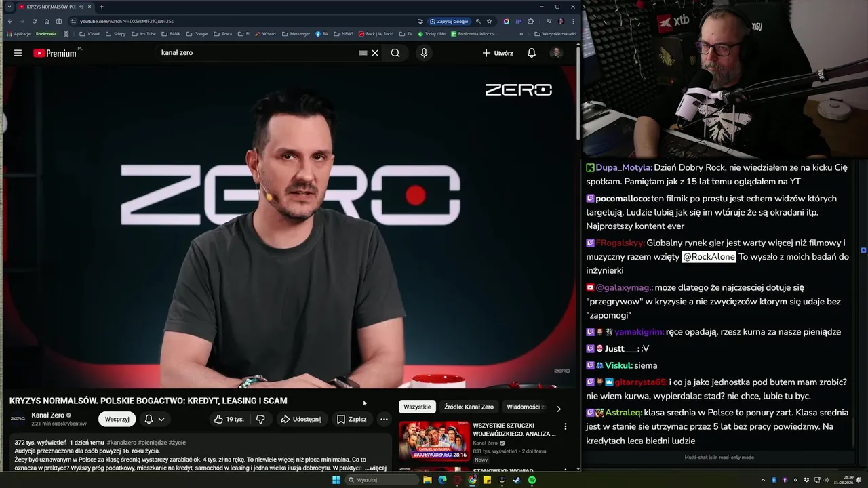Image resolution: width=868 pixels, height=488 pixels.
Task: Click the browser home button
Action: point(47,21)
